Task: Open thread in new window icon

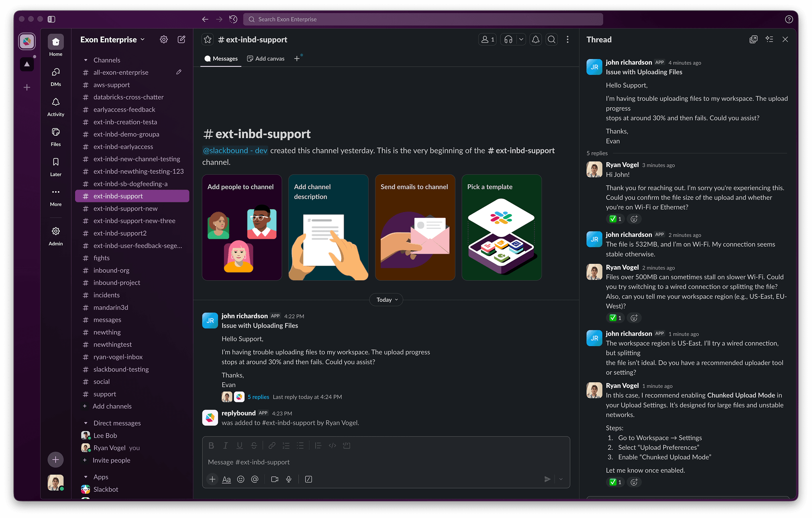Action: (x=753, y=39)
